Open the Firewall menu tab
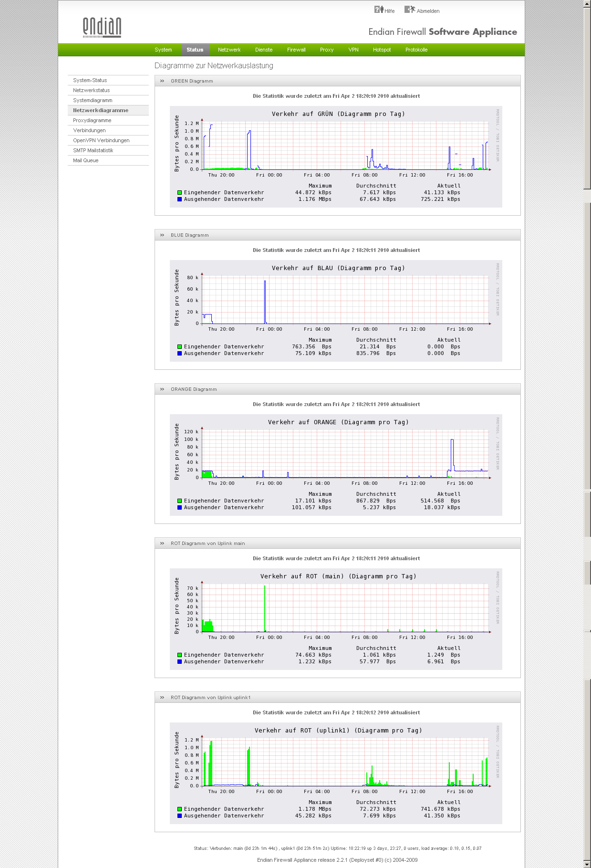Image resolution: width=591 pixels, height=868 pixels. (296, 50)
